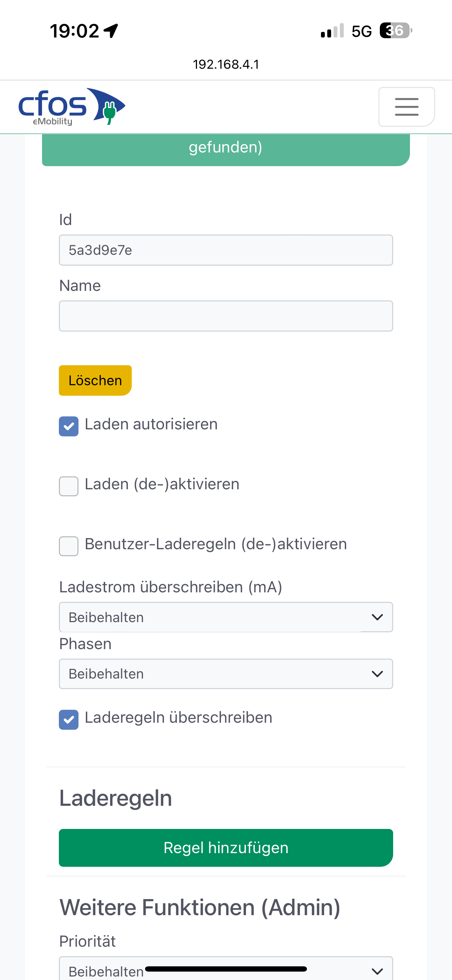Open the hamburger navigation menu
452x980 pixels.
click(406, 107)
